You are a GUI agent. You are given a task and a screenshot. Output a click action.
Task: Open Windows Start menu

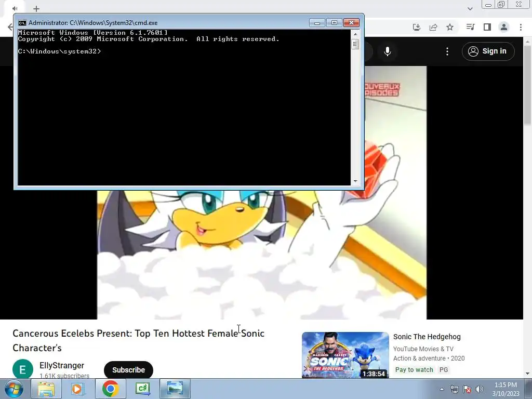coord(14,389)
